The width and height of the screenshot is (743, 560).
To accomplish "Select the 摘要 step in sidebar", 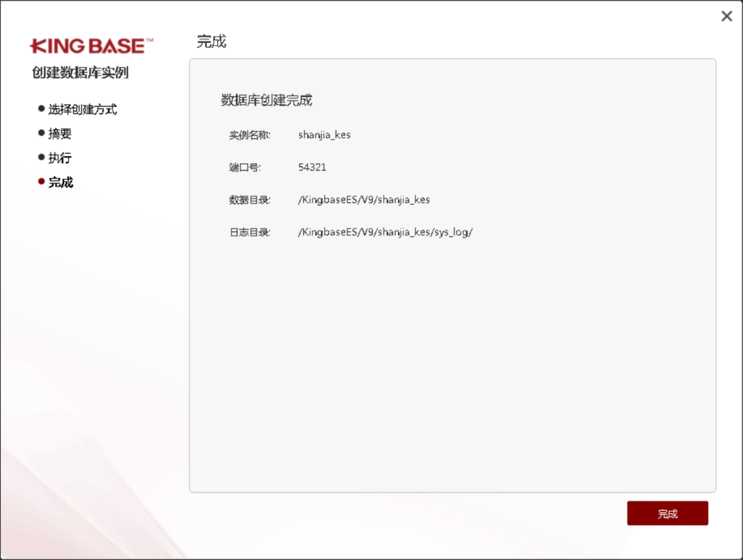I will click(x=59, y=133).
